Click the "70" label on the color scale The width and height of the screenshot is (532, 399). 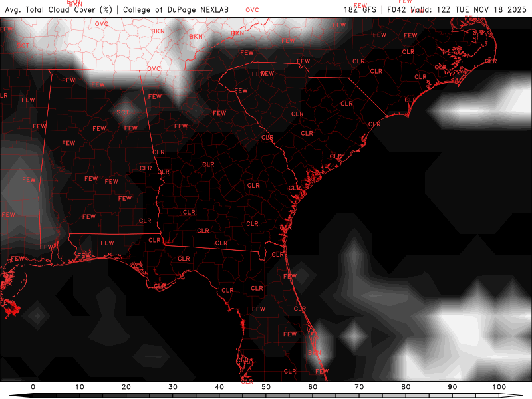[x=359, y=387]
